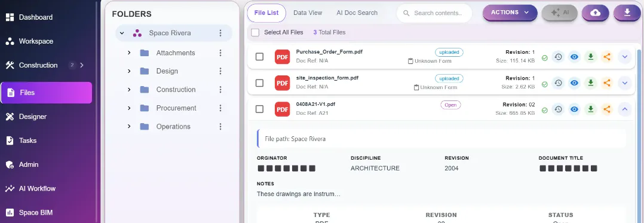Check the Purchase_Order_Form.pdf checkbox

point(259,57)
